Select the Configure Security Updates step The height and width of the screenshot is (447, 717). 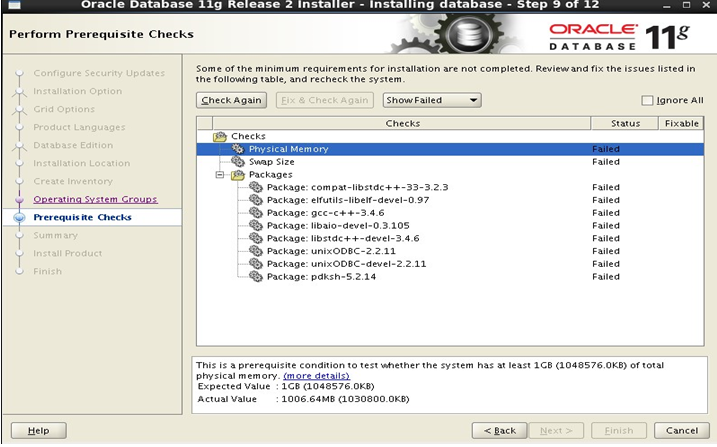[99, 73]
